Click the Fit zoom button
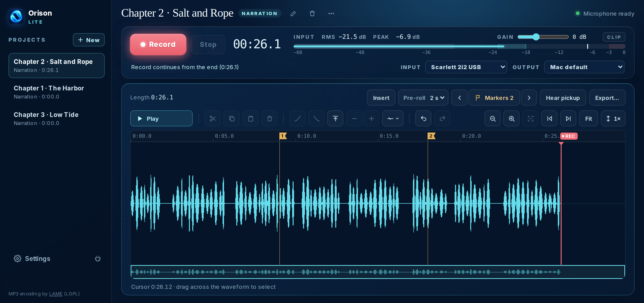The image size is (644, 303). (589, 119)
